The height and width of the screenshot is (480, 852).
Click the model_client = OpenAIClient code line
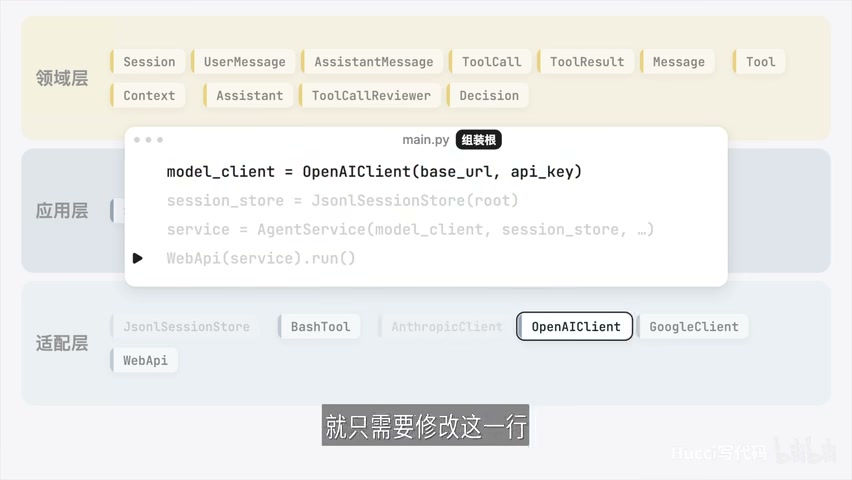pos(374,172)
